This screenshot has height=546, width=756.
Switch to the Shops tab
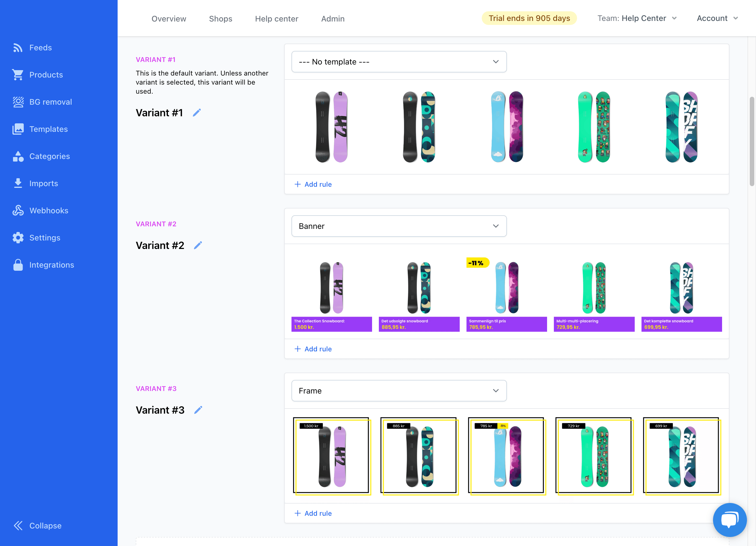220,19
